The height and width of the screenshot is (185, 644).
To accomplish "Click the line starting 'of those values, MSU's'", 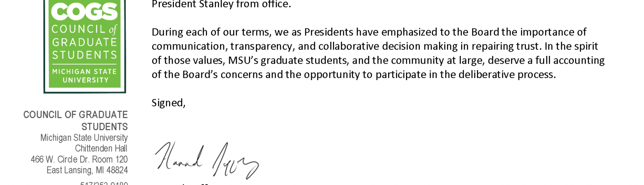I will [x=378, y=61].
